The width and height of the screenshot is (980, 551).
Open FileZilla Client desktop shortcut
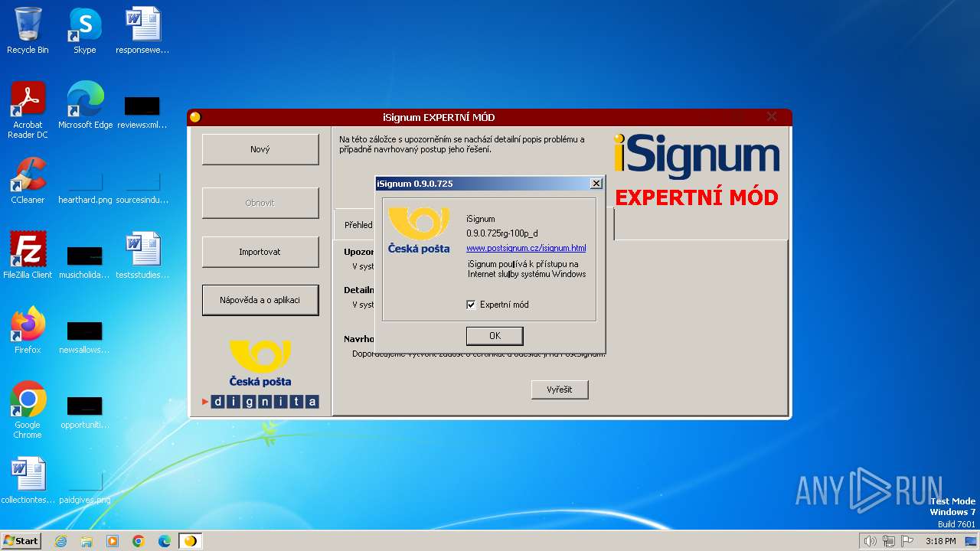[28, 256]
